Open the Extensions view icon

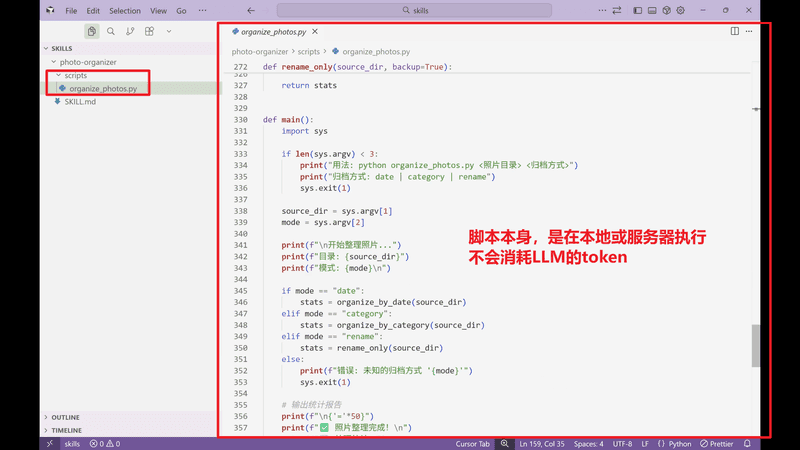(149, 31)
